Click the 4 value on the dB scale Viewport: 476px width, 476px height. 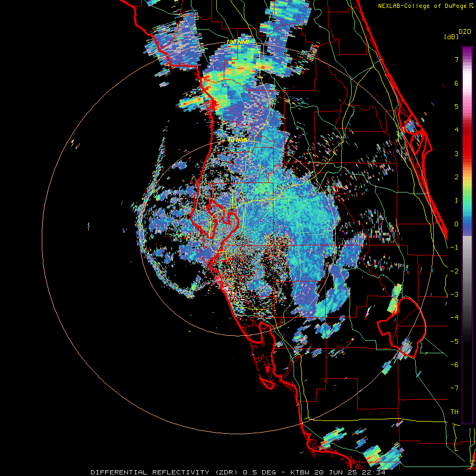[456, 130]
